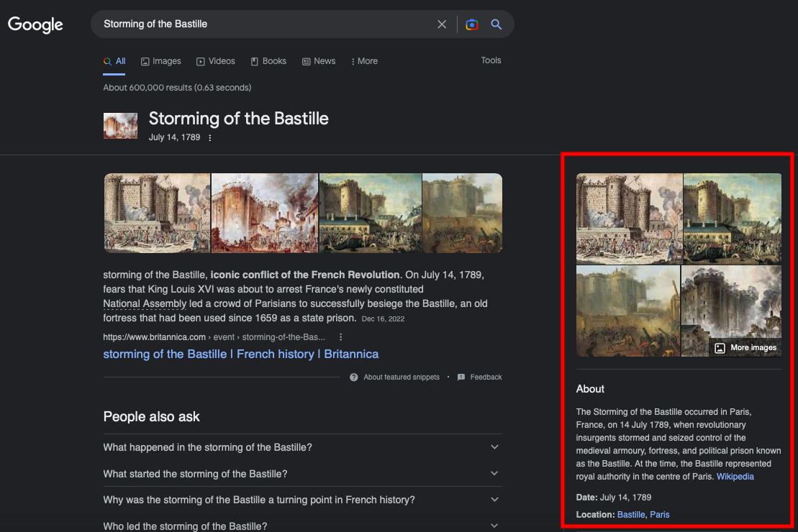Screen dimensions: 798x532
Task: Open the top-right knowledge panel image
Action: point(733,219)
